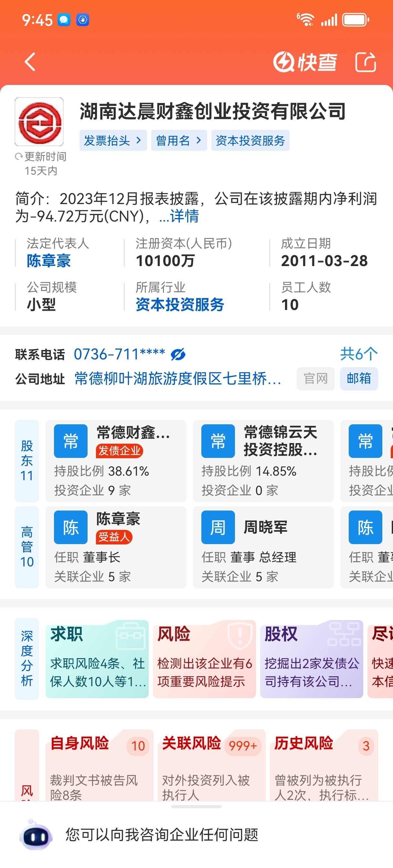The height and width of the screenshot is (868, 393).
Task: Tap establishment date 2011-03-28
Action: 324,261
